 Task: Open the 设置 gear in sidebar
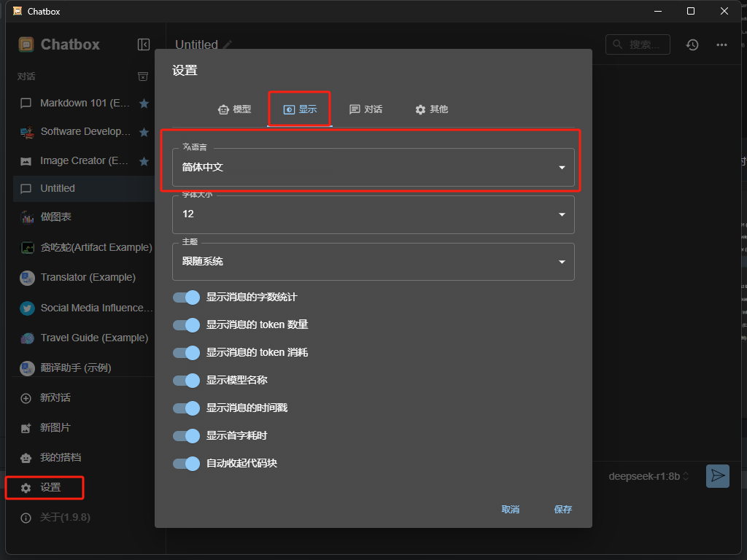(x=26, y=488)
